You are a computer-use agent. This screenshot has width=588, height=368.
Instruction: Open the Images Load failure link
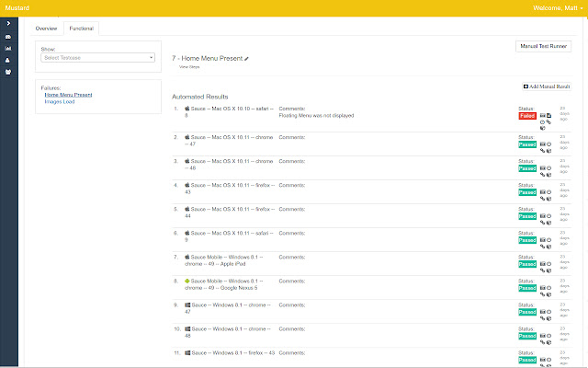point(60,102)
